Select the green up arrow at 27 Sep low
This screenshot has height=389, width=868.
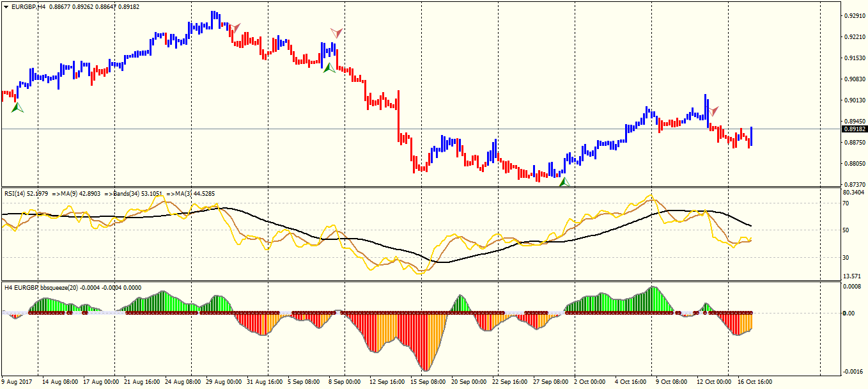coord(564,182)
